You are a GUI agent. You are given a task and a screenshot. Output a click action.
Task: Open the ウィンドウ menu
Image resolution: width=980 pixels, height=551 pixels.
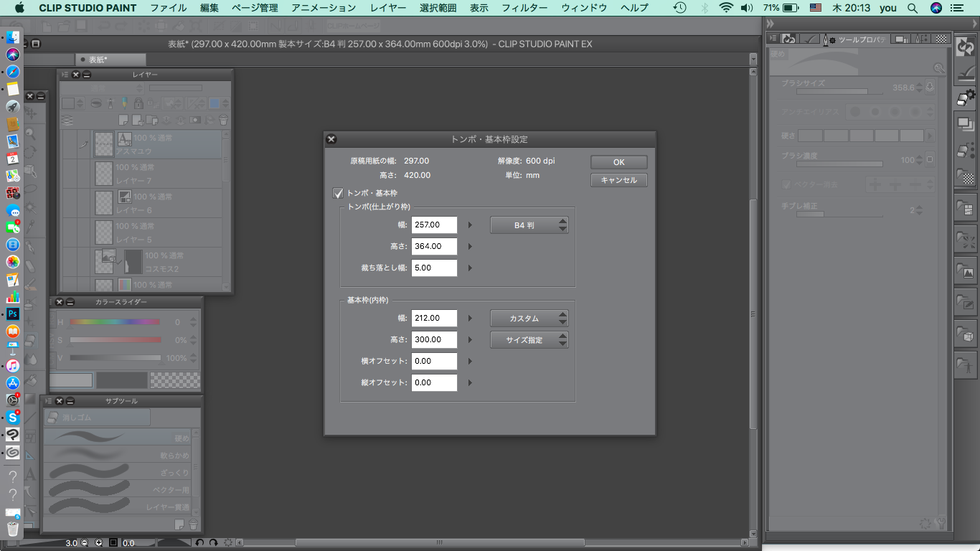[x=584, y=8]
